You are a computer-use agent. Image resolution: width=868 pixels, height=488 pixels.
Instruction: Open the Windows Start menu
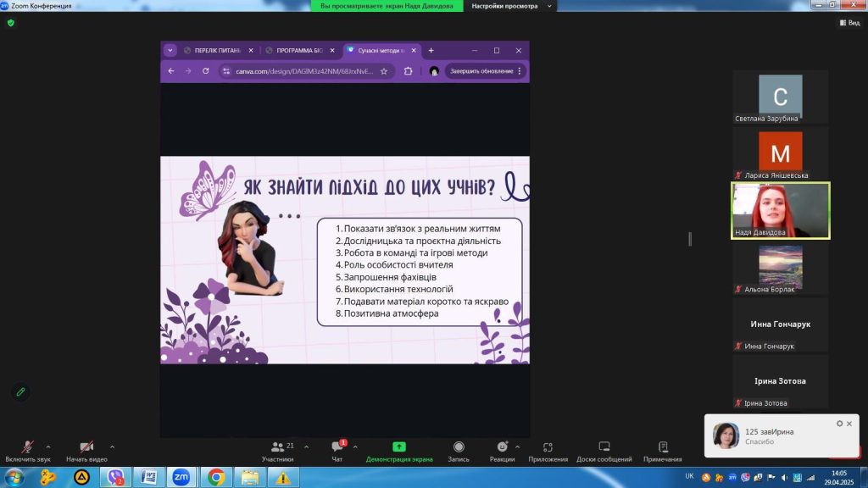[14, 477]
